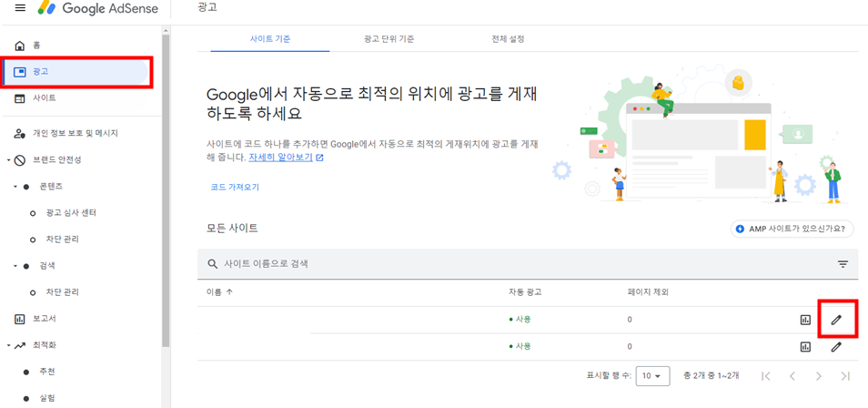Go to previous page of results
The height and width of the screenshot is (408, 868).
pos(792,376)
